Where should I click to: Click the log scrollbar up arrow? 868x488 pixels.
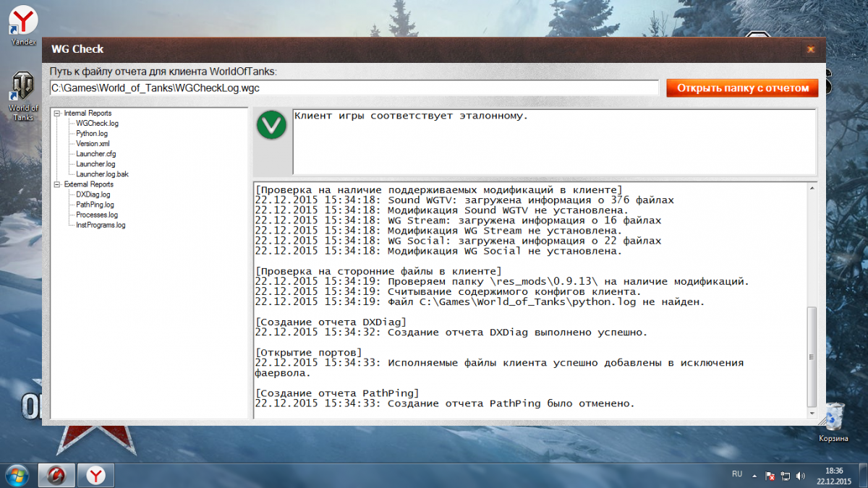(812, 187)
